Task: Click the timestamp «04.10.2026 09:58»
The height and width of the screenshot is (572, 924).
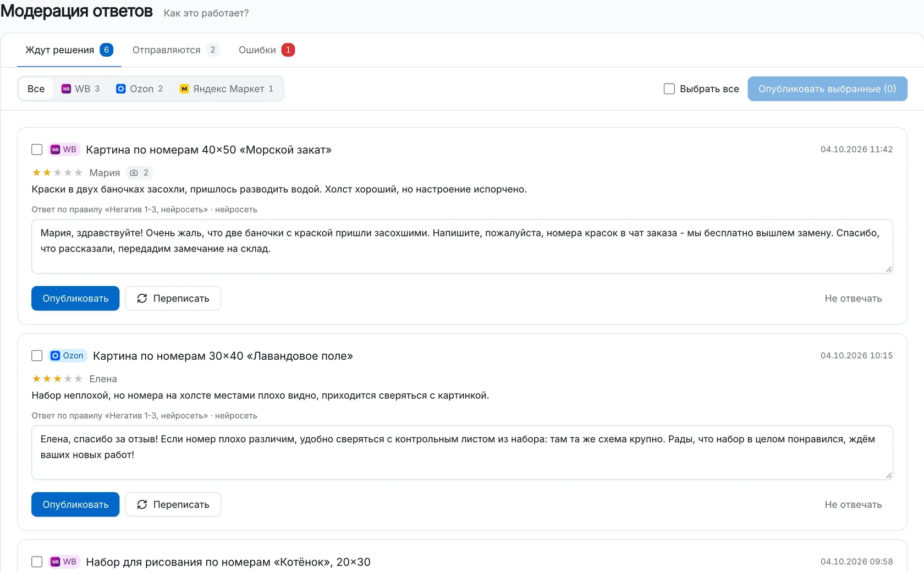Action: [856, 562]
